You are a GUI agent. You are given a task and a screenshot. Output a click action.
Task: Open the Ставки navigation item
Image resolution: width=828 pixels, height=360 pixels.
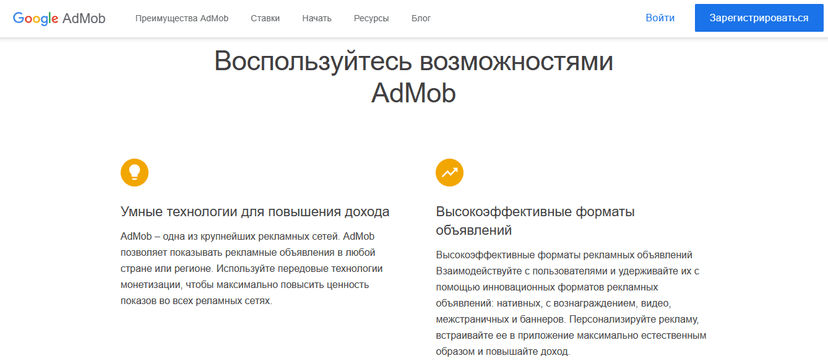pyautogui.click(x=265, y=18)
